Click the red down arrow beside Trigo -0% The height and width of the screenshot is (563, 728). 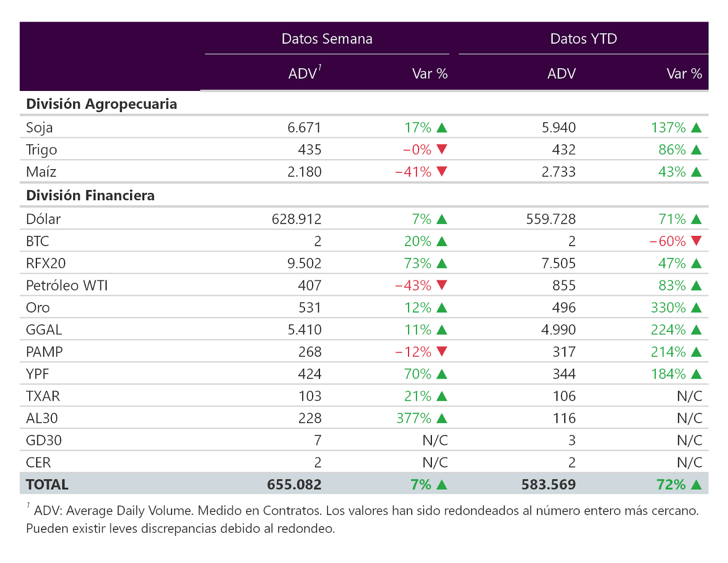(442, 149)
